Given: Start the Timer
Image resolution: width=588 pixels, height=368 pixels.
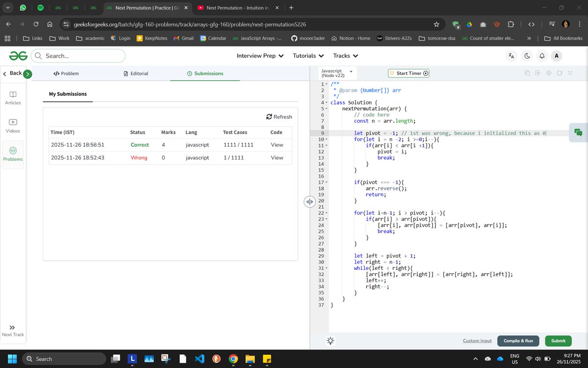Looking at the screenshot, I should (409, 73).
